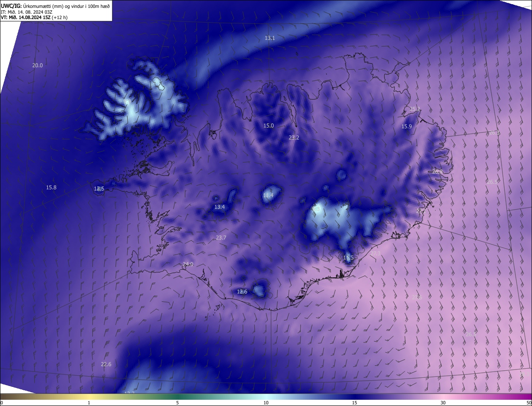Click the 15.9 value label on the map

[406, 126]
